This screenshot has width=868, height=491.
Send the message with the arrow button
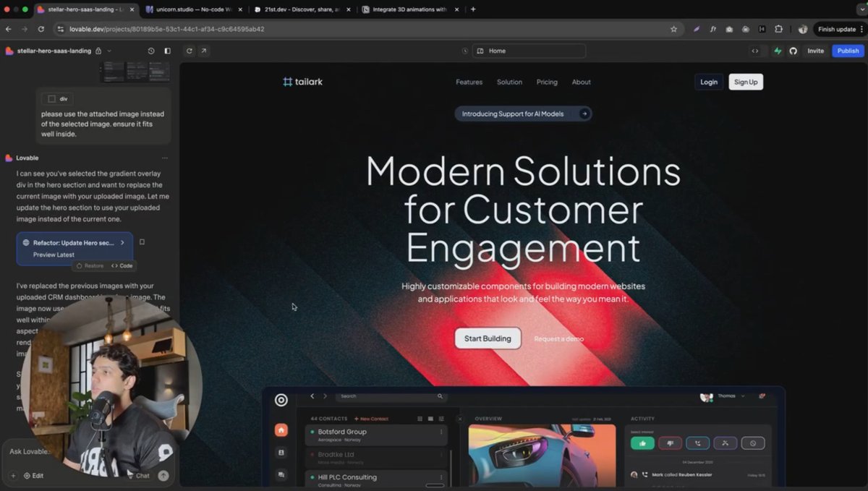[163, 475]
